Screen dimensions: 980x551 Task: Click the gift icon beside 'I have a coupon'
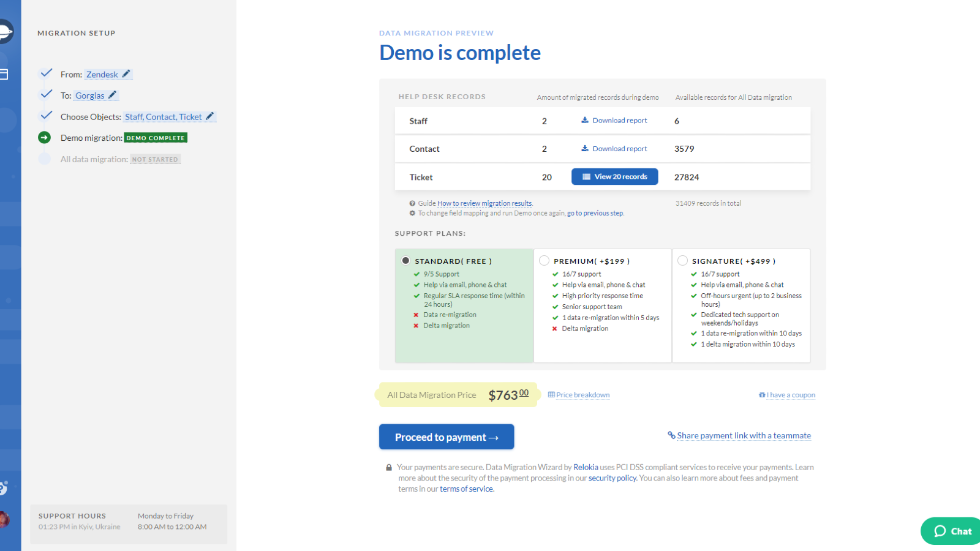[761, 395]
